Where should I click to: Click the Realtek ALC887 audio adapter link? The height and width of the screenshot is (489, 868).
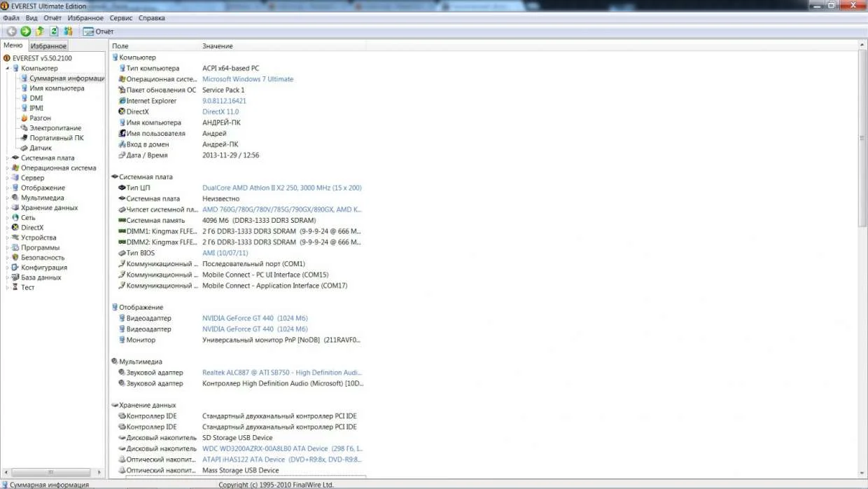tap(283, 373)
